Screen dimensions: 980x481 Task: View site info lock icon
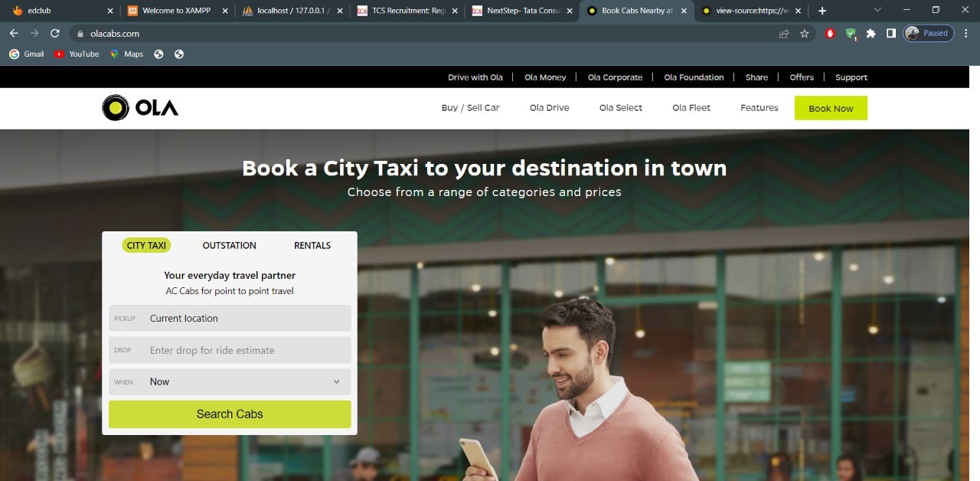point(80,34)
